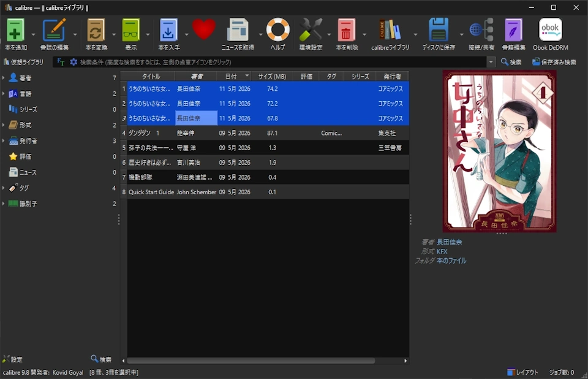This screenshot has width=588, height=379.
Task: Open Add books dropdown arrow
Action: [x=33, y=34]
